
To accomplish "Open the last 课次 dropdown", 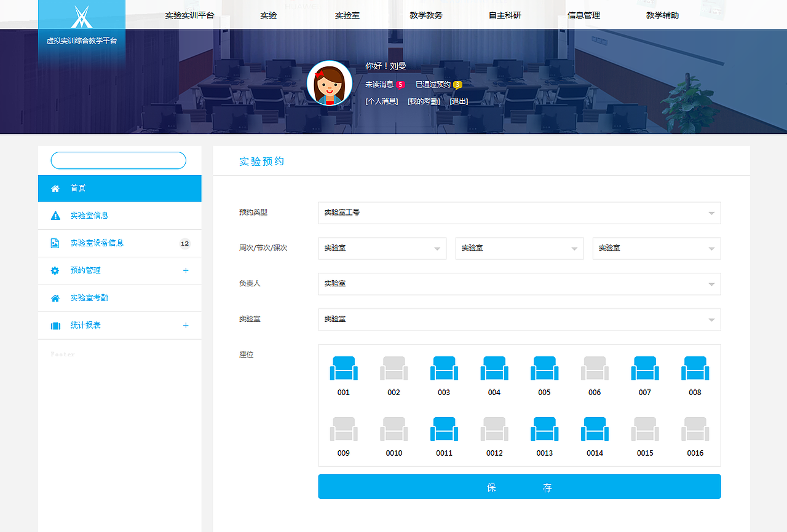I will click(657, 248).
